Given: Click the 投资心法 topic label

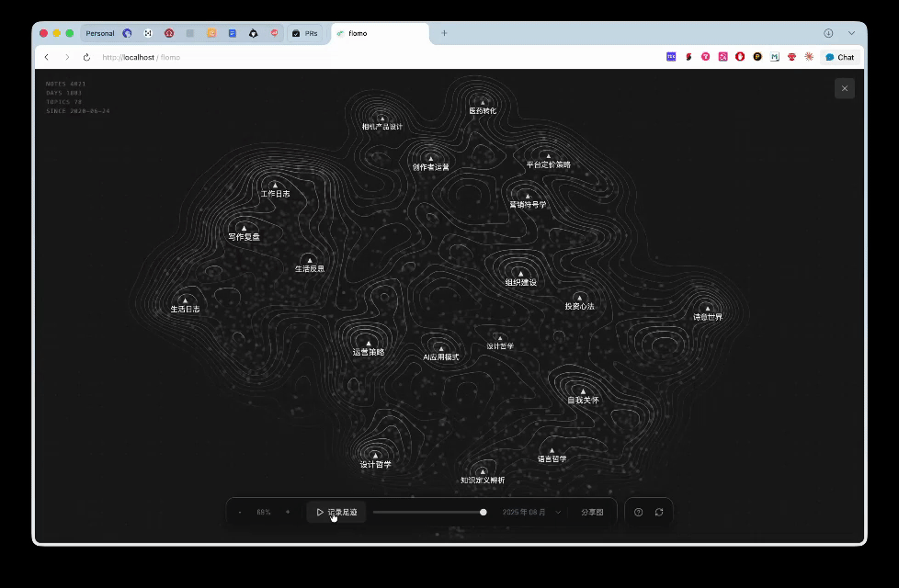Looking at the screenshot, I should pos(580,307).
